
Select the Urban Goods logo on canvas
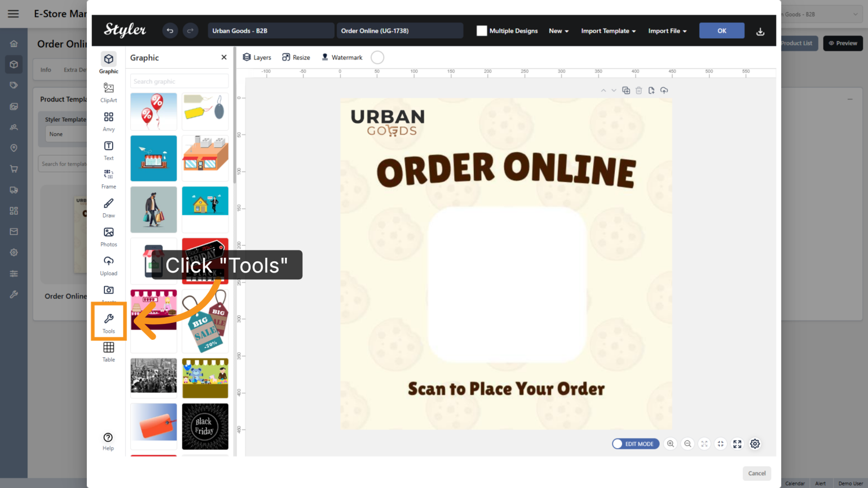point(388,123)
